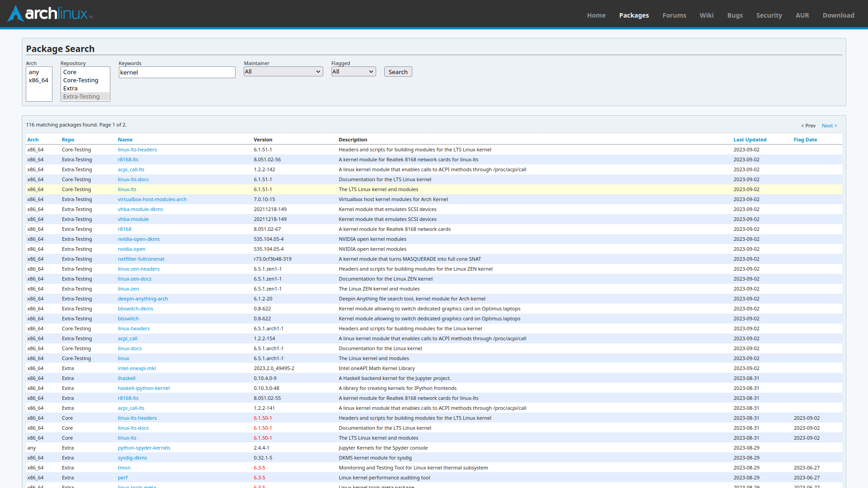Open python-spyder-kernels package link
The height and width of the screenshot is (488, 868).
[144, 448]
